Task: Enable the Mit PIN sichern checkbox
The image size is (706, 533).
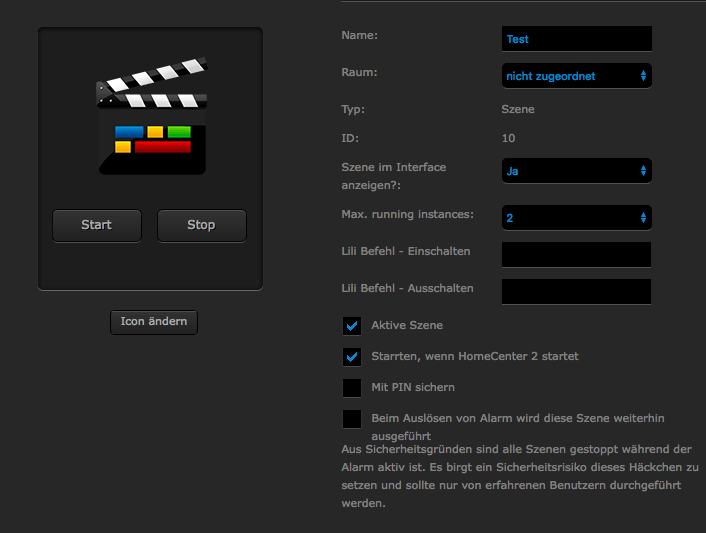Action: pos(352,387)
